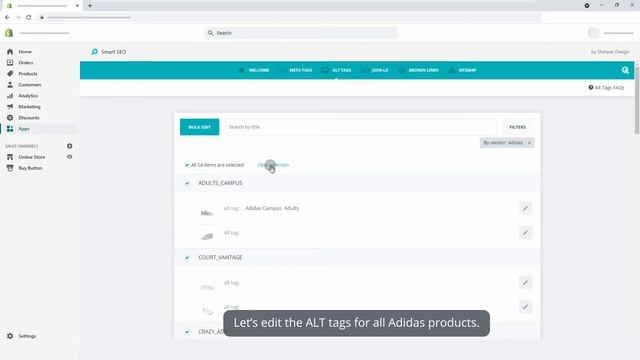Screen dimensions: 640x360
Task: Open Analytics in the sidebar
Action: (x=28, y=96)
